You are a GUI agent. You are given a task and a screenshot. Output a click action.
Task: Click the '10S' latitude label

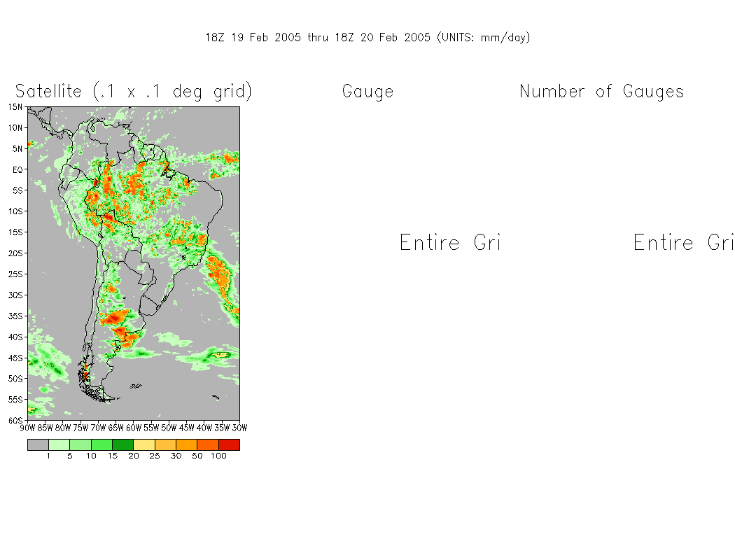[15, 211]
